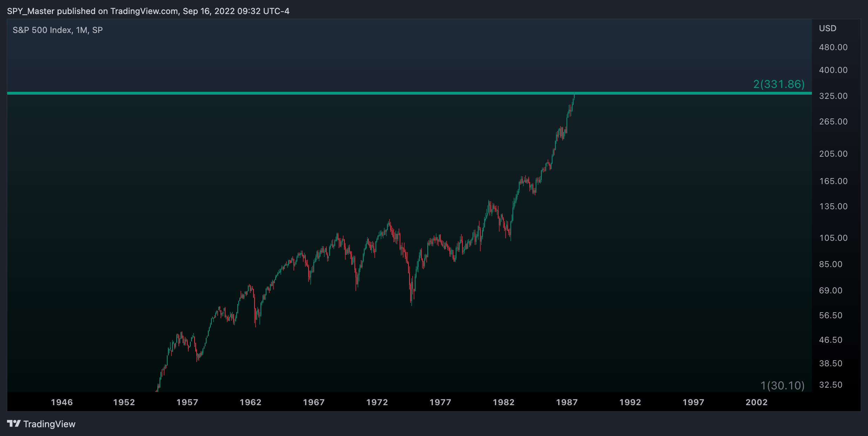Click the 1(30.10) level label
The width and height of the screenshot is (868, 436).
(x=782, y=386)
